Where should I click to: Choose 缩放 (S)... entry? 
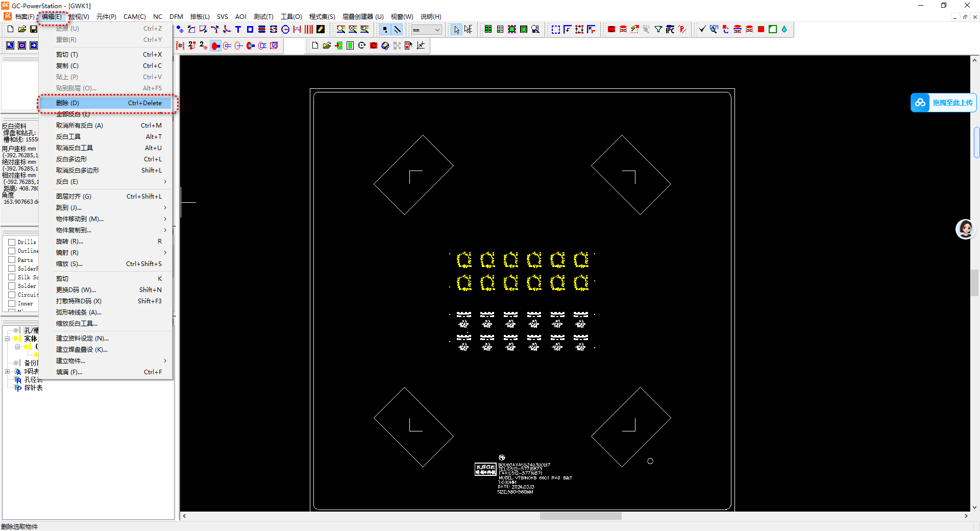(x=106, y=264)
